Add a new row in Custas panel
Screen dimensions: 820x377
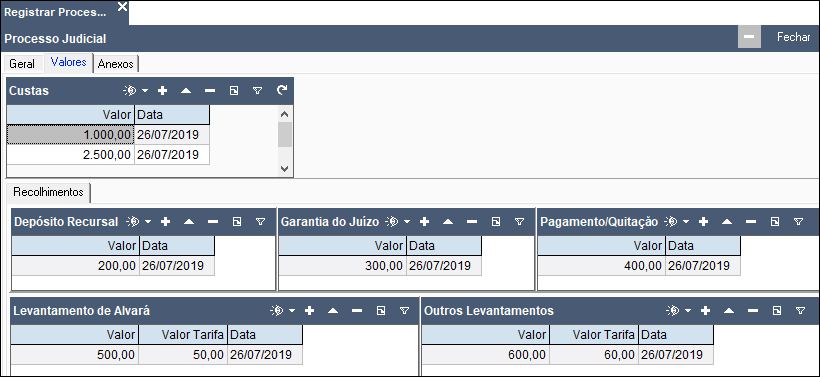click(163, 90)
